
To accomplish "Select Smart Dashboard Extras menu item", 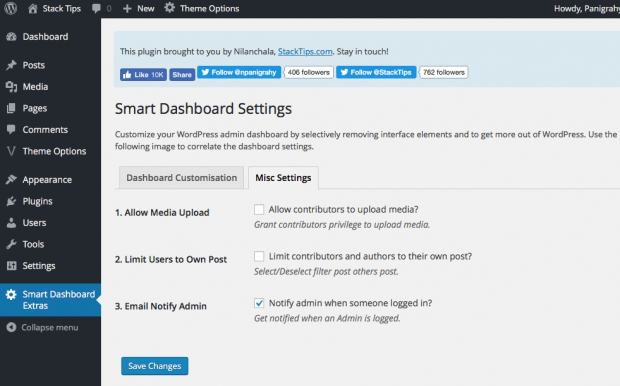I will click(50, 300).
